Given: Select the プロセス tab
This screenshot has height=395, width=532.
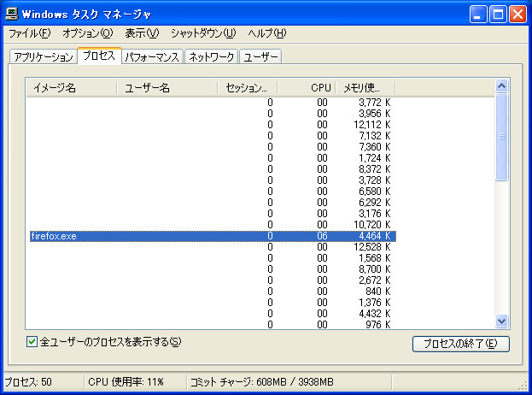Looking at the screenshot, I should (99, 56).
